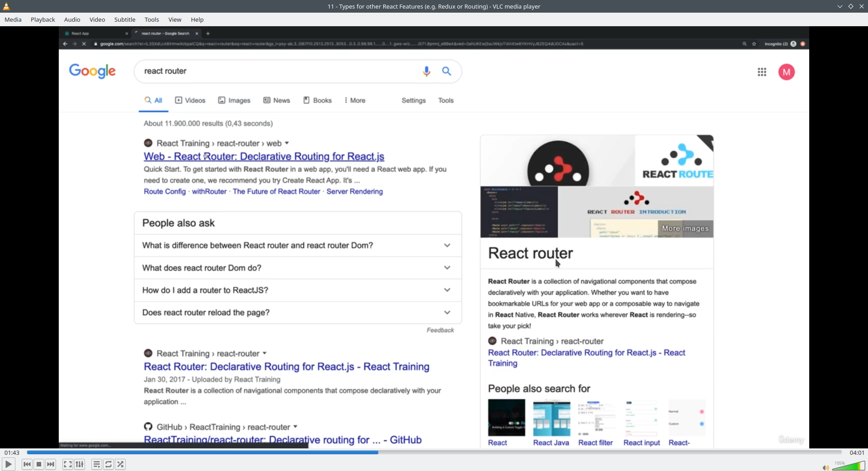Open the More search options dropdown
The width and height of the screenshot is (868, 471).
click(355, 101)
